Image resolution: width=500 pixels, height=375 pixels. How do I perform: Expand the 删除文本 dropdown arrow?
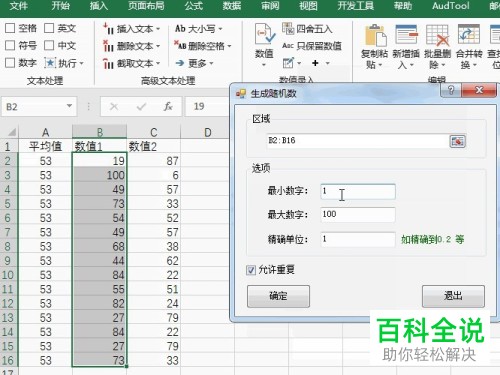(158, 46)
